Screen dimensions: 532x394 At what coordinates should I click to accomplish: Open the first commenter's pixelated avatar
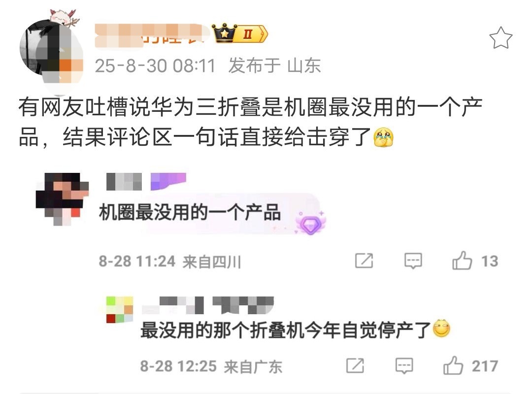pos(62,199)
